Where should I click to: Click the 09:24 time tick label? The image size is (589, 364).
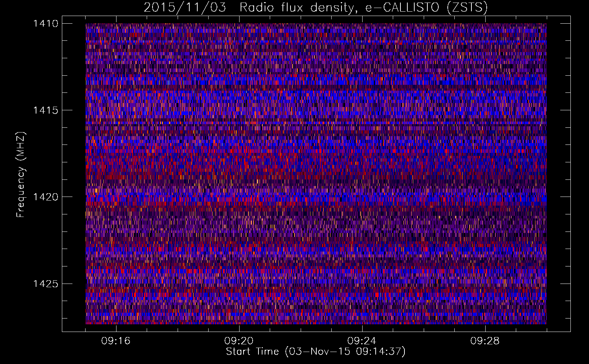tap(362, 341)
